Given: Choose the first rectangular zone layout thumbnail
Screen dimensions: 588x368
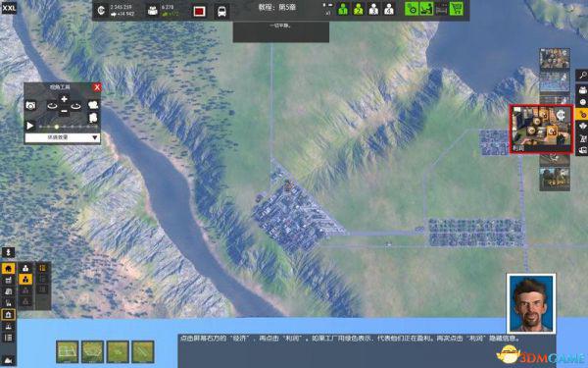Looking at the screenshot, I should 67,351.
